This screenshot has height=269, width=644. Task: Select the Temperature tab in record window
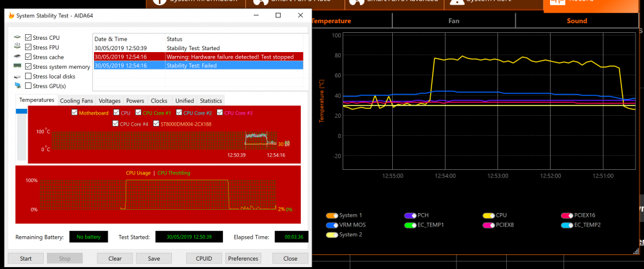331,21
